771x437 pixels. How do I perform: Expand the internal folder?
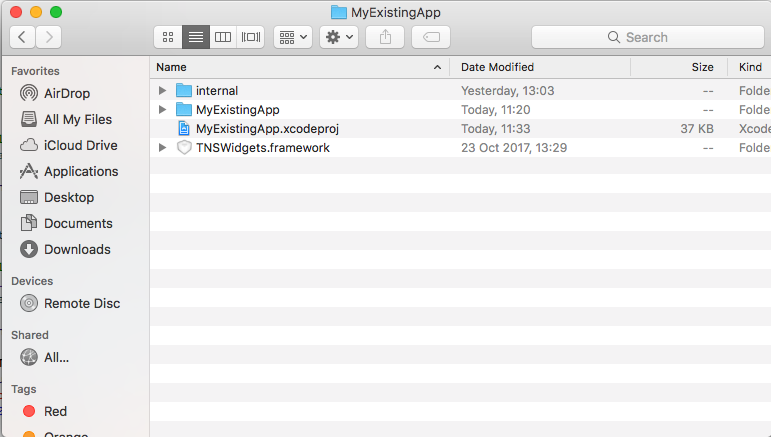(162, 90)
